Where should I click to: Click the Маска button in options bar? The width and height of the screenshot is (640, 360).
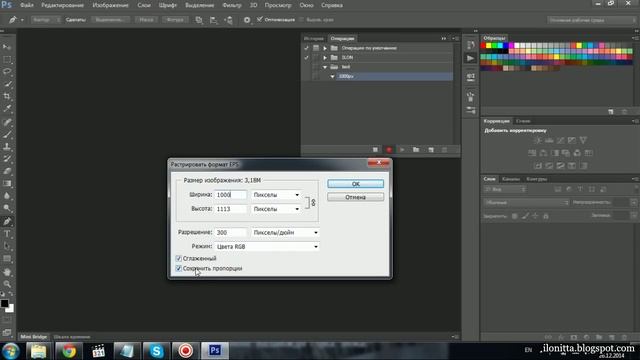(146, 20)
